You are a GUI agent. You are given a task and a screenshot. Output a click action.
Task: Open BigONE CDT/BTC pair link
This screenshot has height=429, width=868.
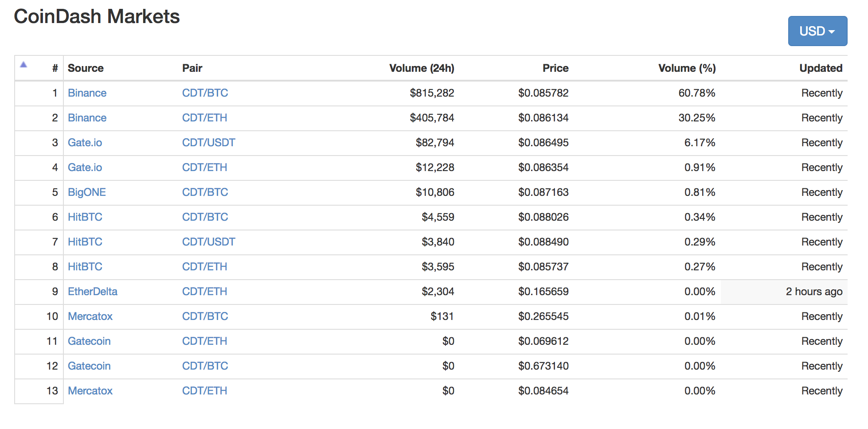[x=205, y=192]
